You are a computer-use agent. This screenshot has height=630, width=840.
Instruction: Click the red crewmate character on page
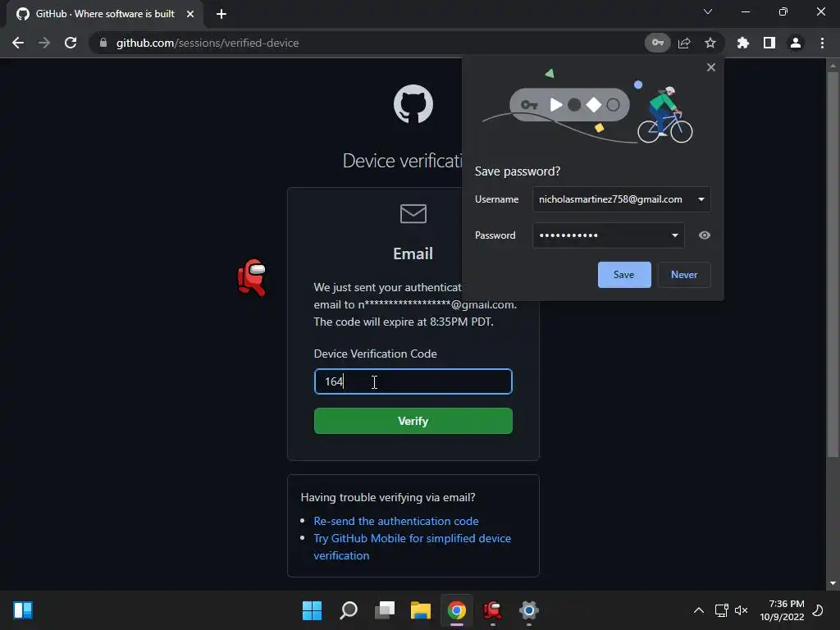(x=252, y=277)
